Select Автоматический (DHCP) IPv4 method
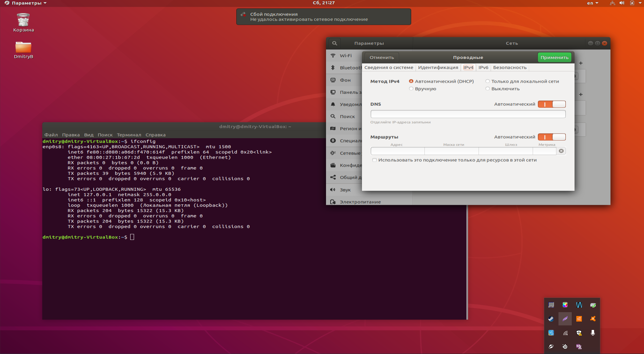644x354 pixels. [441, 81]
